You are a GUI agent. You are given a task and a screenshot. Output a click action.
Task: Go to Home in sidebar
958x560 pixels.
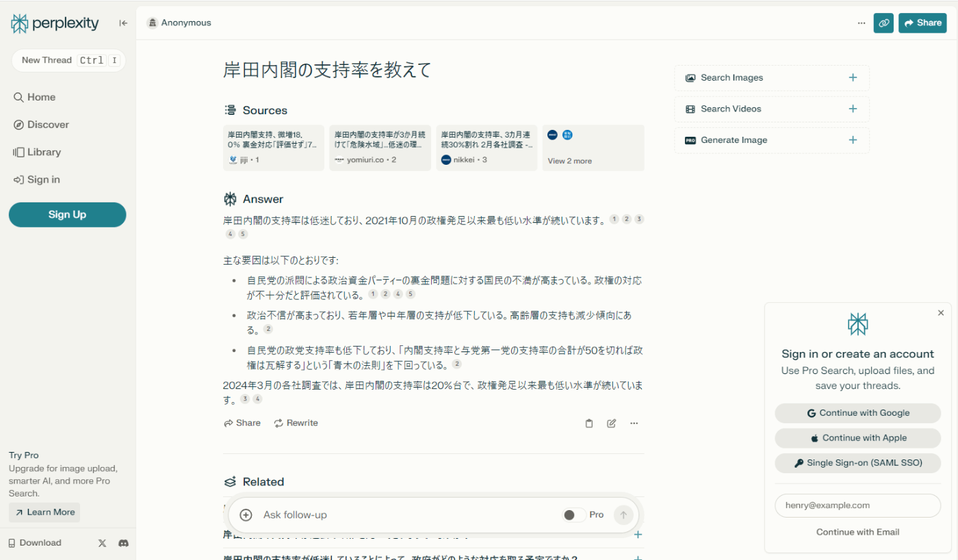(x=35, y=97)
